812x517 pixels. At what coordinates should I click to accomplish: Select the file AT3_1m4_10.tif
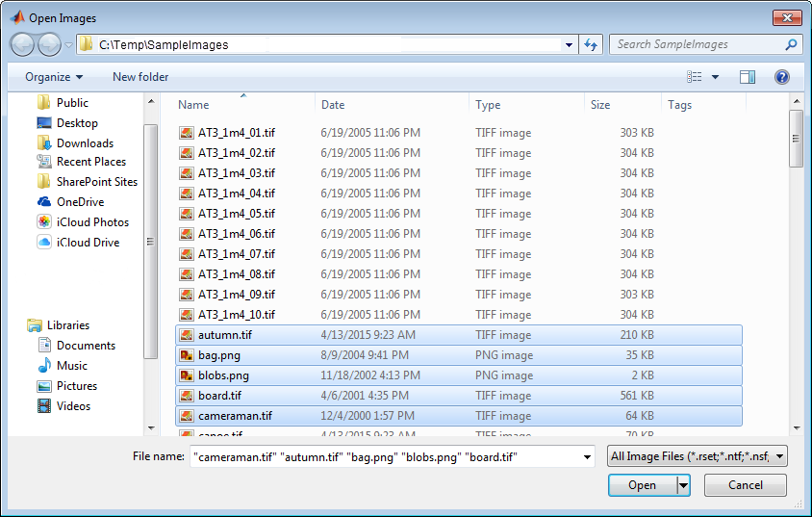click(x=237, y=315)
